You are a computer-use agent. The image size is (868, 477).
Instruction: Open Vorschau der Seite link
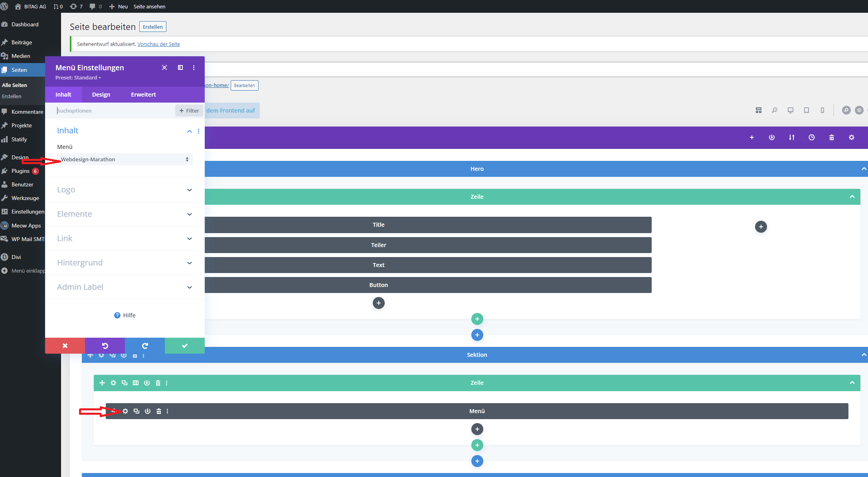[x=158, y=44]
